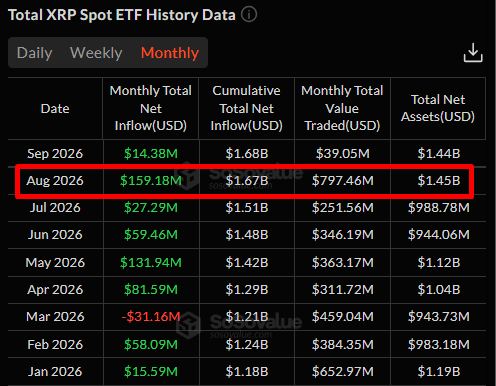Viewport: 496px width, 386px height.
Task: Select the Jul 2026 row
Action: click(x=247, y=208)
